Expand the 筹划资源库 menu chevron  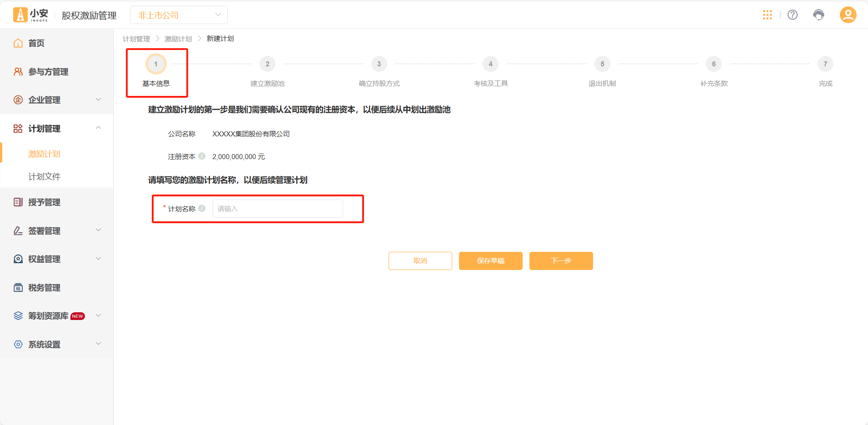click(x=99, y=315)
